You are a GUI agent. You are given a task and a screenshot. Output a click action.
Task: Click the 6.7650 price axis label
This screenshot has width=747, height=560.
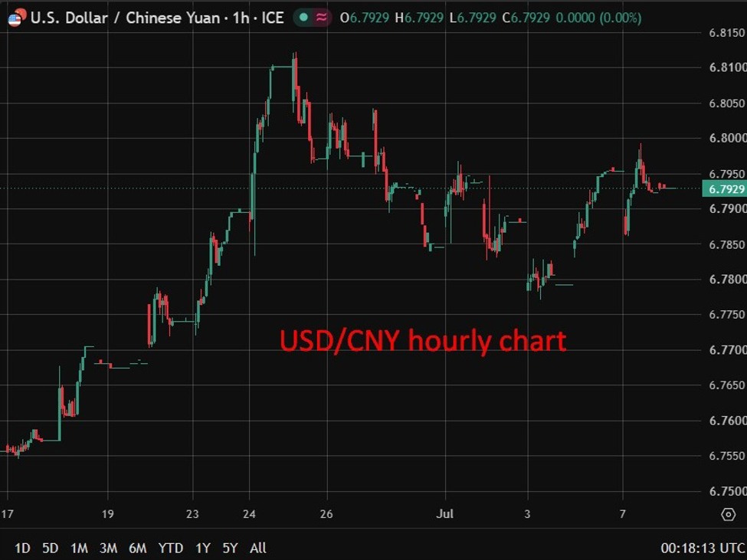pyautogui.click(x=728, y=385)
